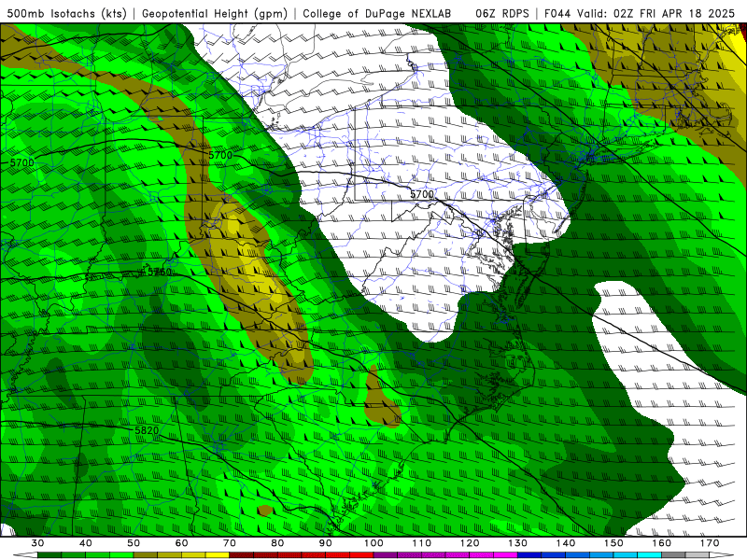Click the '40' colorbar scale label
This screenshot has width=747, height=560.
click(x=85, y=543)
